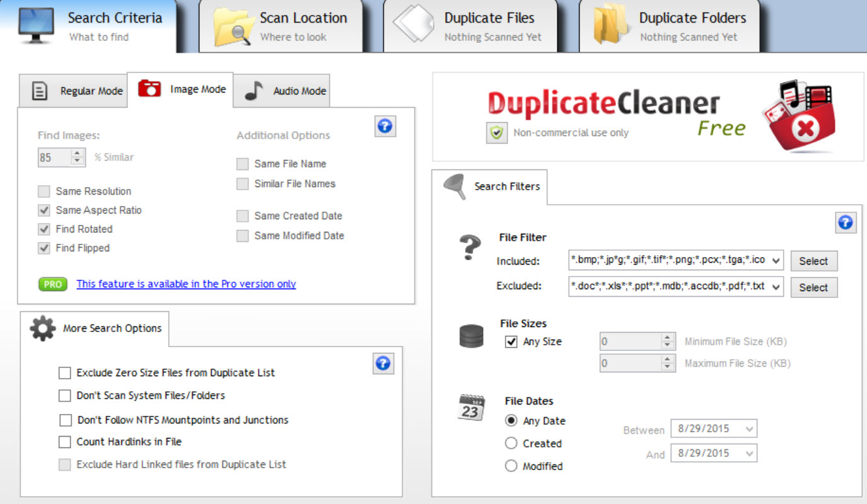
Task: Click the Duplicate Cleaner red folder logo
Action: (800, 117)
